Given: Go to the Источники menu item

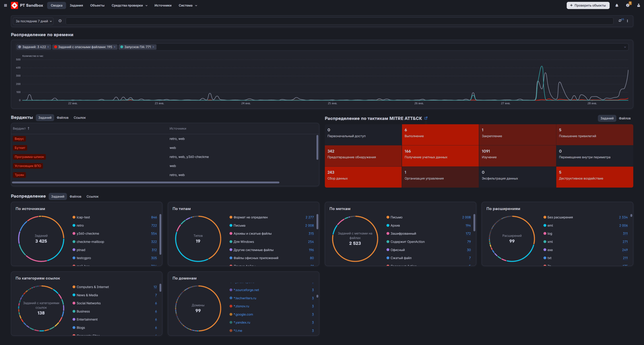Looking at the screenshot, I should coord(163,5).
